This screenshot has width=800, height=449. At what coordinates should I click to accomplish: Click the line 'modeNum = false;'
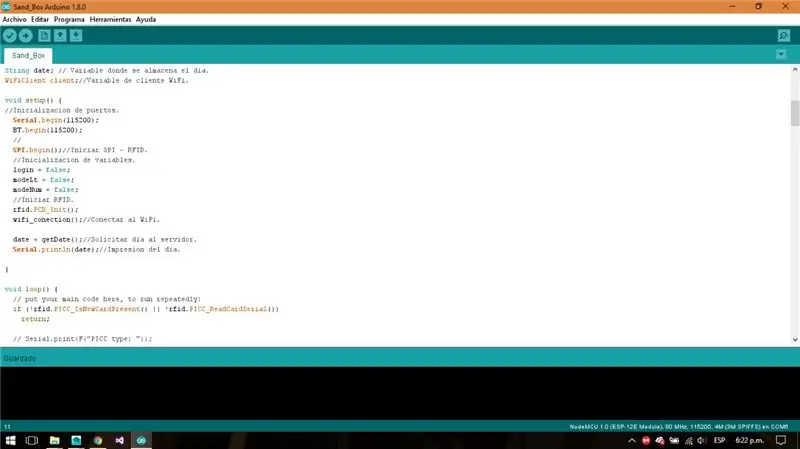click(x=45, y=190)
